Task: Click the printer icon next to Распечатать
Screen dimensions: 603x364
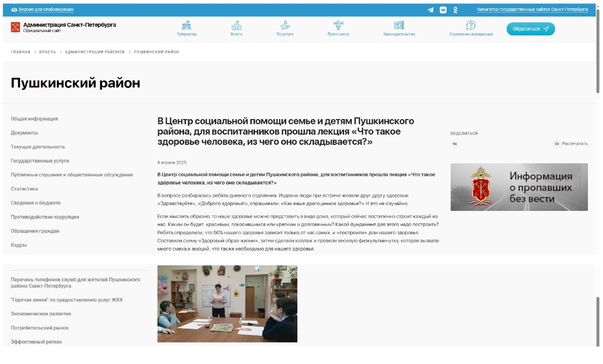Action: coord(557,143)
